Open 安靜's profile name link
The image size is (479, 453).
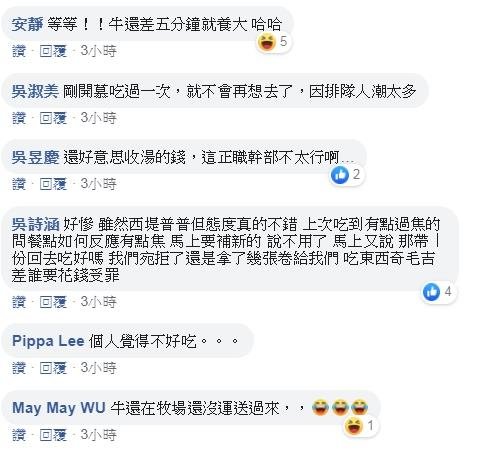coord(27,24)
